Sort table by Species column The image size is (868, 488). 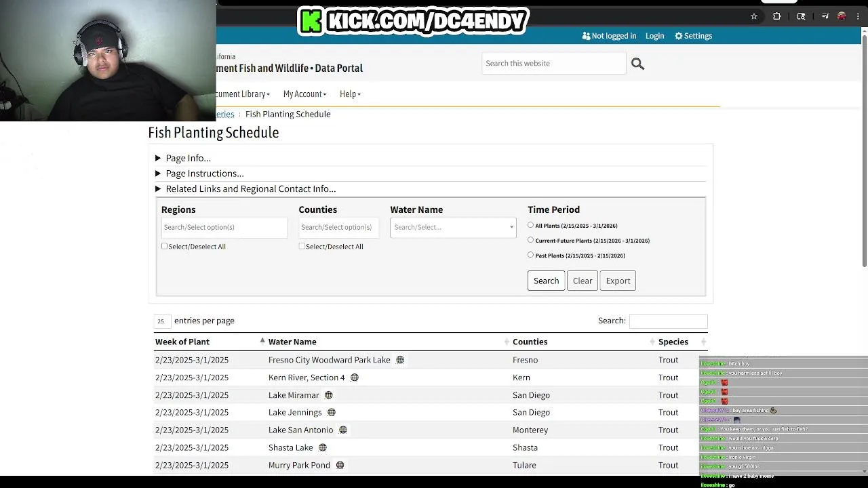pyautogui.click(x=682, y=342)
